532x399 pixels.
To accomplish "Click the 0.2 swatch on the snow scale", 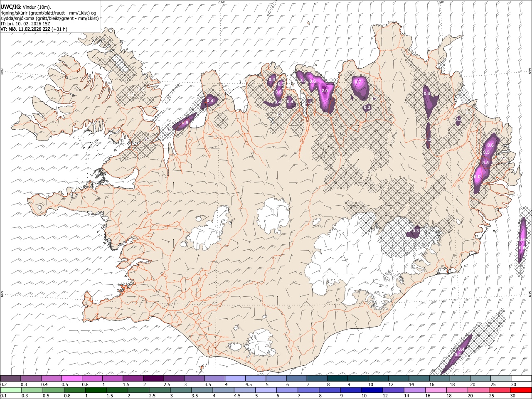I will click(x=10, y=378).
